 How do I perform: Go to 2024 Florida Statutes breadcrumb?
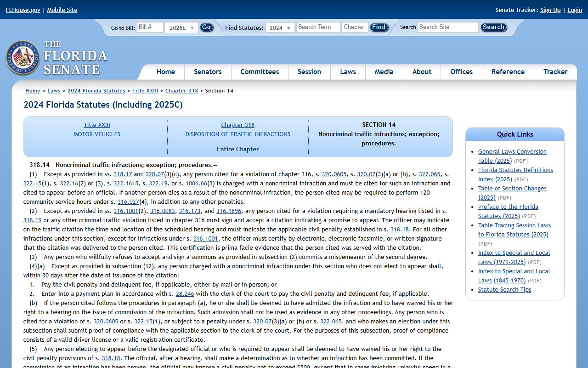coord(96,91)
